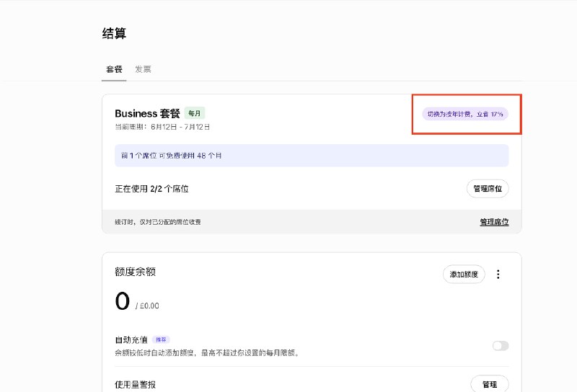577x392 pixels.
Task: Click the switch to annual billing 17% badge
Action: point(465,114)
